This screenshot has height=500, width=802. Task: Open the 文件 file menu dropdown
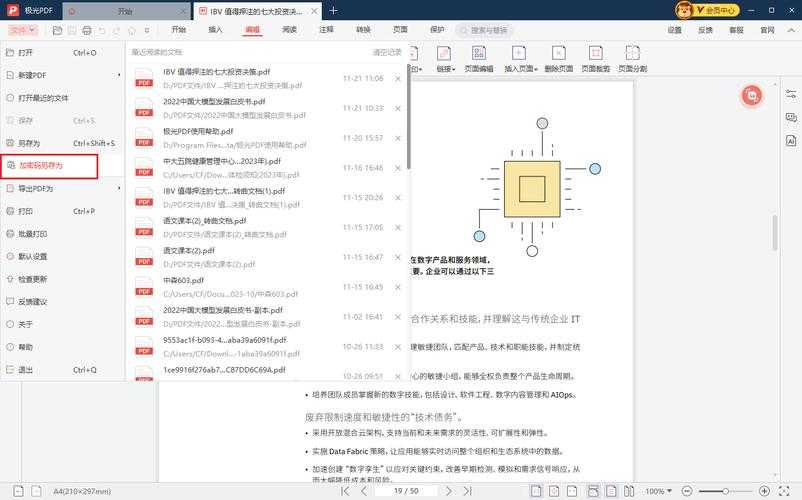point(23,30)
